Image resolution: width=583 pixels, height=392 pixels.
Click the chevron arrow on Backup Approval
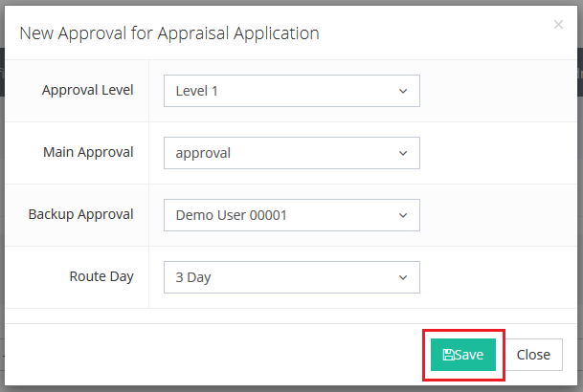pyautogui.click(x=402, y=215)
